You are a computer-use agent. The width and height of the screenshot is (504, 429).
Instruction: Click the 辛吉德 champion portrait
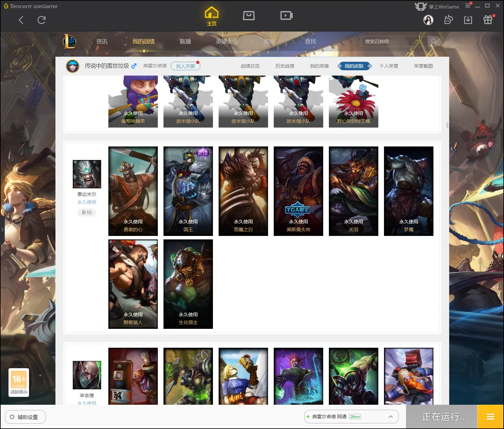pyautogui.click(x=87, y=375)
